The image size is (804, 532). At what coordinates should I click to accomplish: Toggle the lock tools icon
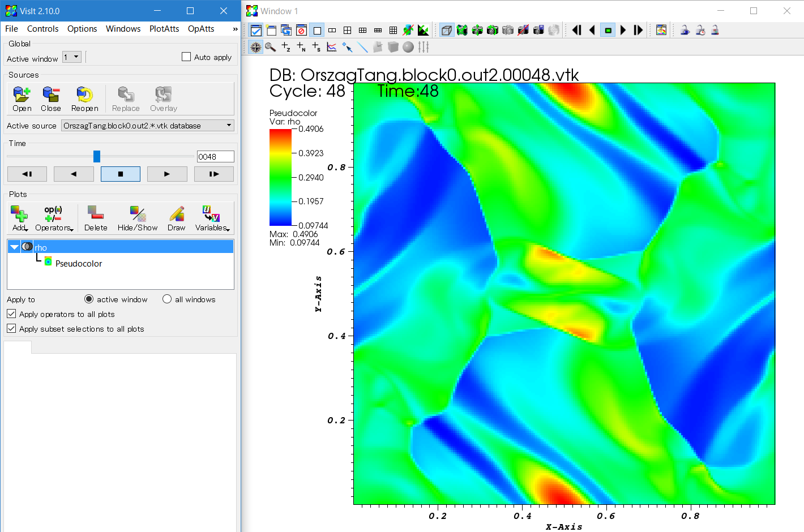coord(715,30)
